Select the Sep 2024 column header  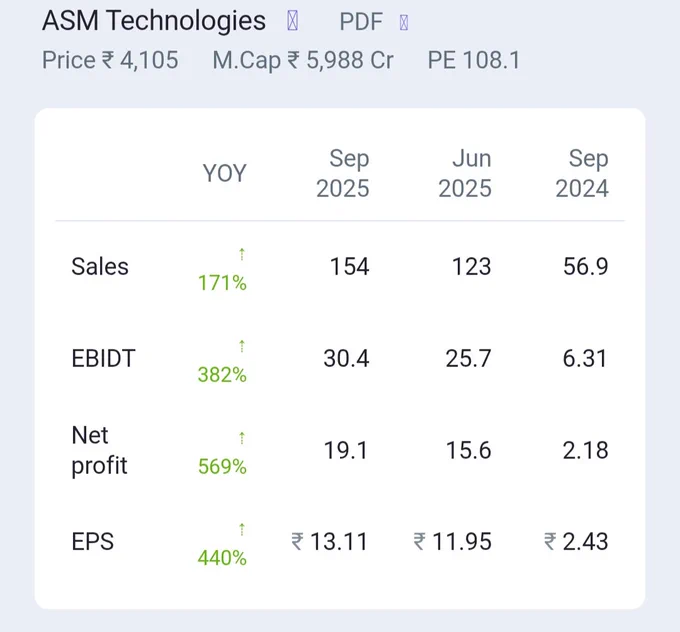[x=582, y=173]
